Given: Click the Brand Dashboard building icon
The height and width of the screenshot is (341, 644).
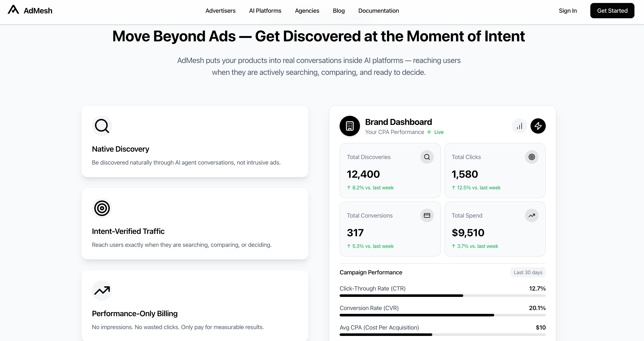Looking at the screenshot, I should coord(350,126).
